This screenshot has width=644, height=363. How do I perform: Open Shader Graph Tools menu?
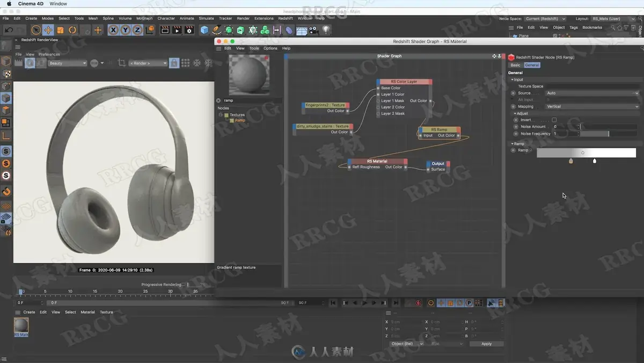254,48
